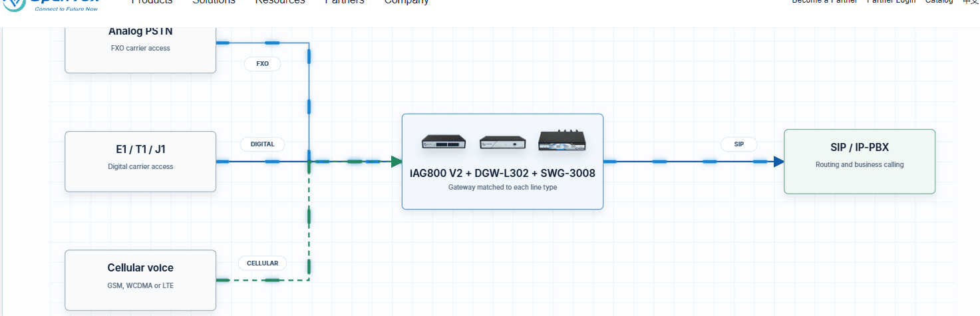Click the IAG800 V2 gateway device image
The height and width of the screenshot is (316, 980).
pos(444,142)
